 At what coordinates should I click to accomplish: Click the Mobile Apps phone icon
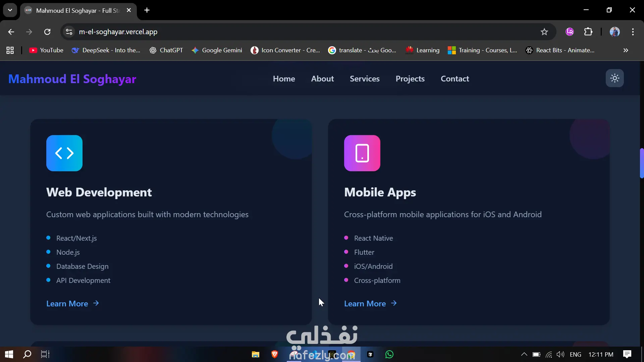tap(362, 153)
